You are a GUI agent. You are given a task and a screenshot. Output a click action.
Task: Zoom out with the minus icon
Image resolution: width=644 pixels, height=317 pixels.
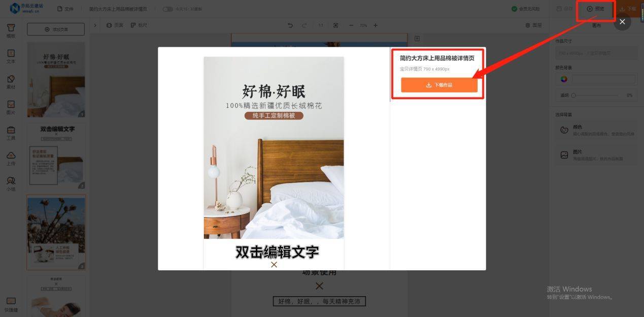pyautogui.click(x=351, y=25)
